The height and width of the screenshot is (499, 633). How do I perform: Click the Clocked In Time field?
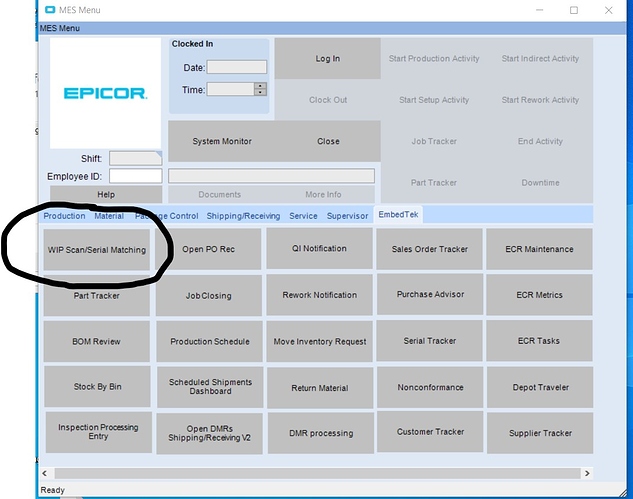(231, 89)
